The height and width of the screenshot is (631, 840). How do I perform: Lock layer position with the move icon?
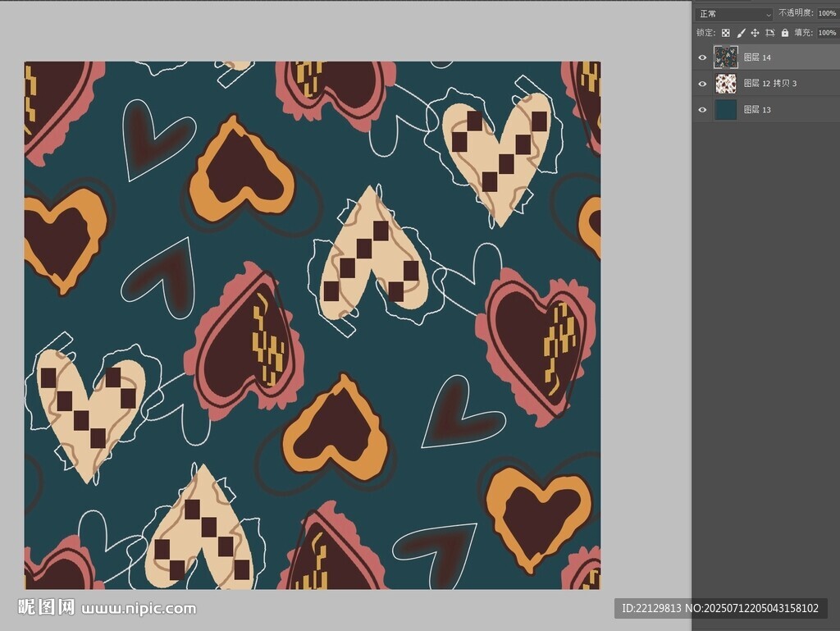pos(755,33)
